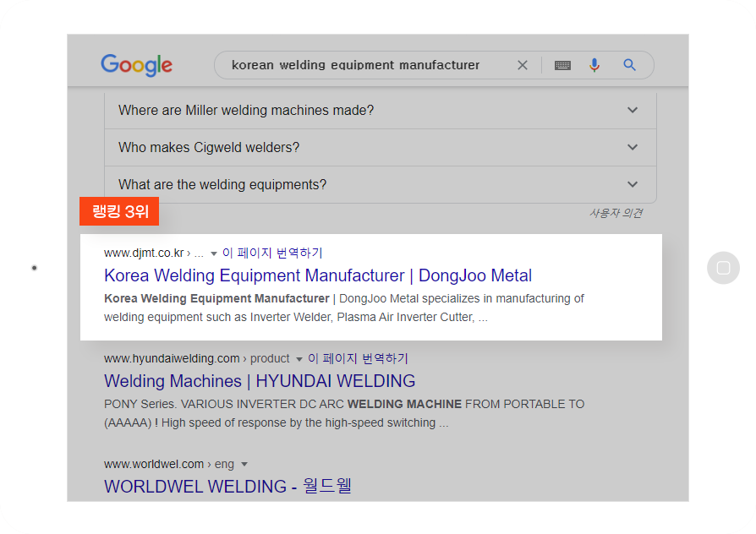The width and height of the screenshot is (756, 534).
Task: Expand 'Who makes Cigweld welders?' question
Action: [x=381, y=148]
